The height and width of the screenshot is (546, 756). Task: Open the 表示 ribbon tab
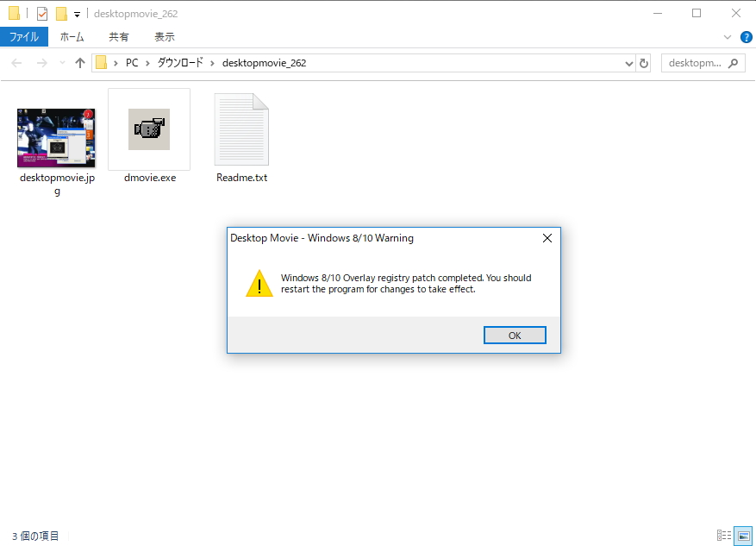tap(165, 37)
